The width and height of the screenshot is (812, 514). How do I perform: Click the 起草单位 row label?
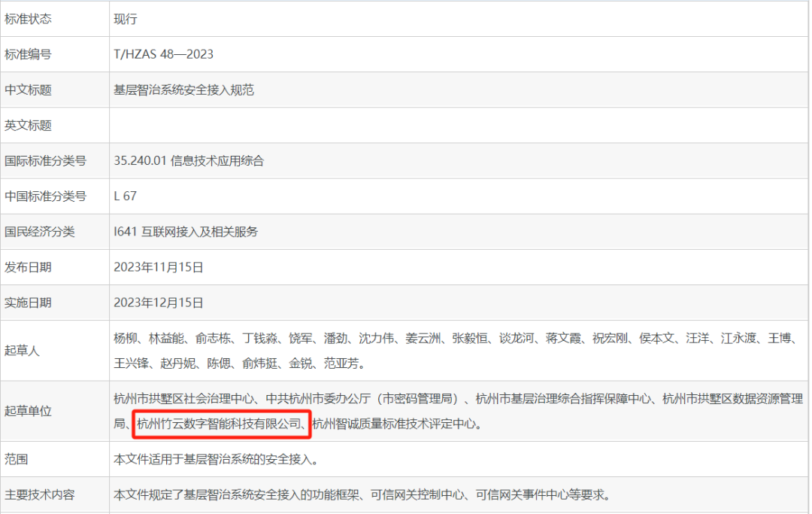29,411
